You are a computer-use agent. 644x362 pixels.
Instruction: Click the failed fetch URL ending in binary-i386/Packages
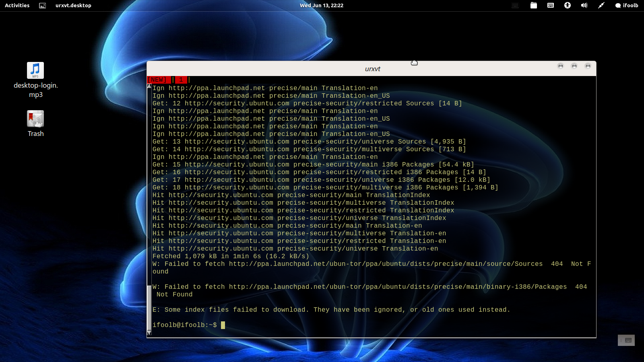tap(398, 287)
